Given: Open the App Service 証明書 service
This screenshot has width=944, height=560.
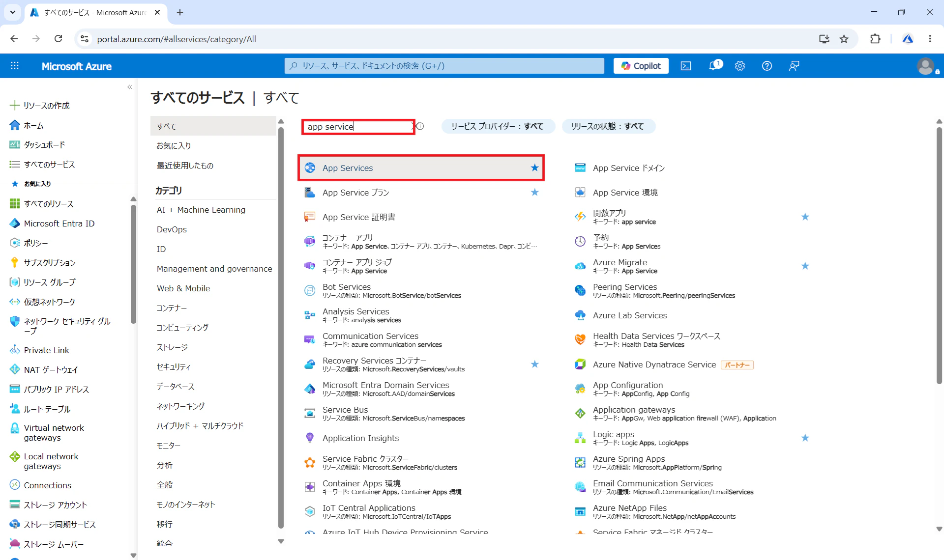Looking at the screenshot, I should [359, 217].
